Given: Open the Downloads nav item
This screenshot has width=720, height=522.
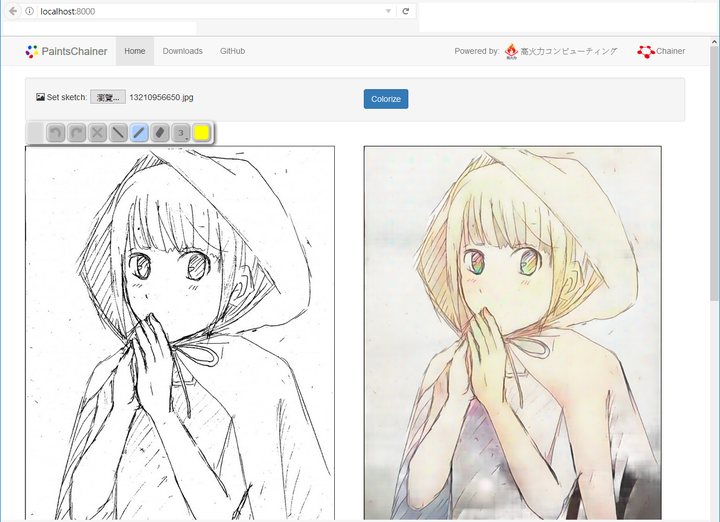Looking at the screenshot, I should (182, 51).
